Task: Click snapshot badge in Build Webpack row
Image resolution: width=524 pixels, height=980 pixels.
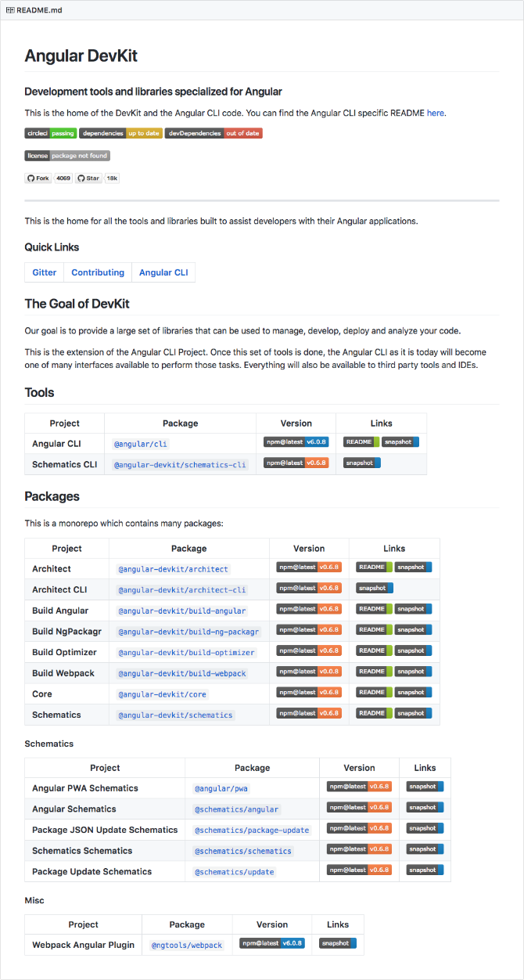Action: click(414, 672)
